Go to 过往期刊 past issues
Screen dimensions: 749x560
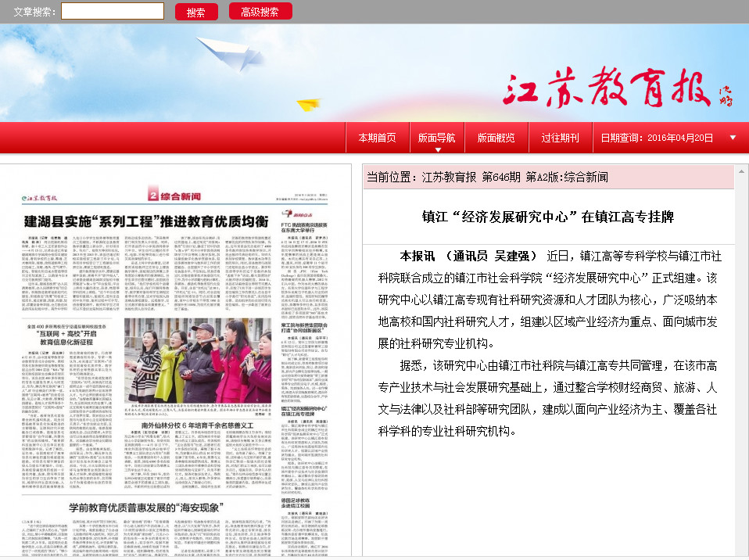point(560,138)
